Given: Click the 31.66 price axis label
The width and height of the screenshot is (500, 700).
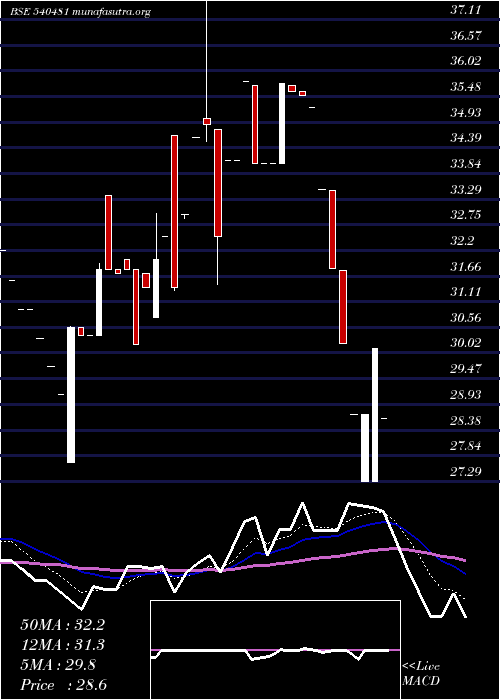Looking at the screenshot, I should point(466,267).
